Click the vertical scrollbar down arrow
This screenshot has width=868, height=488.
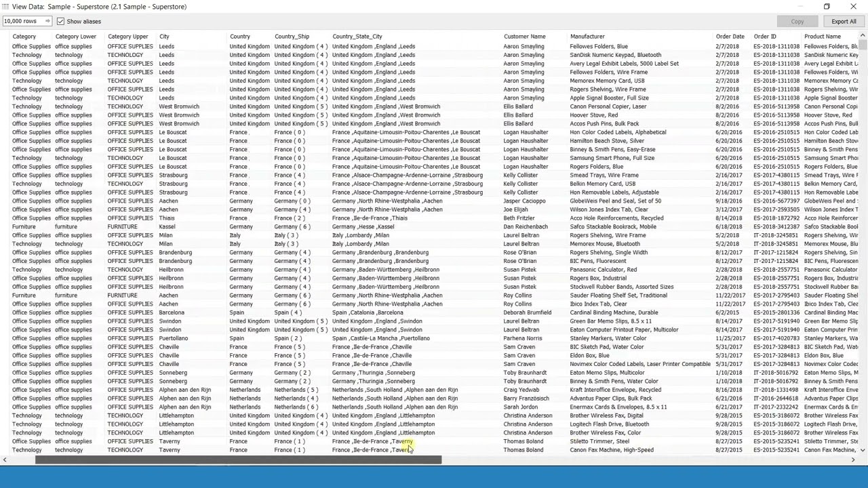tap(863, 450)
